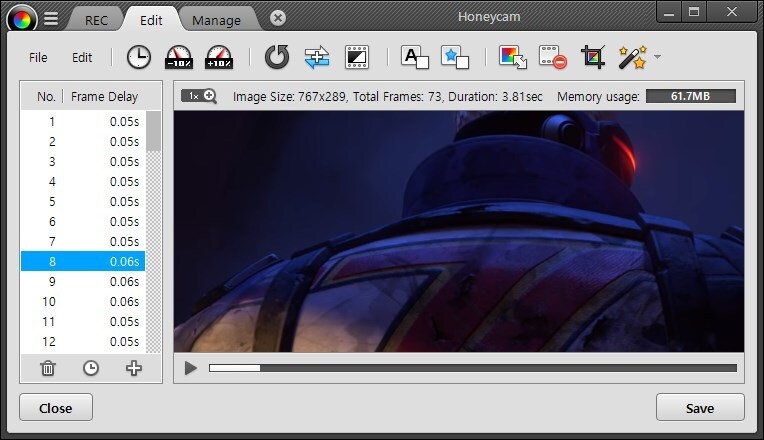
Task: Open the insert sticker image tool
Action: (455, 58)
